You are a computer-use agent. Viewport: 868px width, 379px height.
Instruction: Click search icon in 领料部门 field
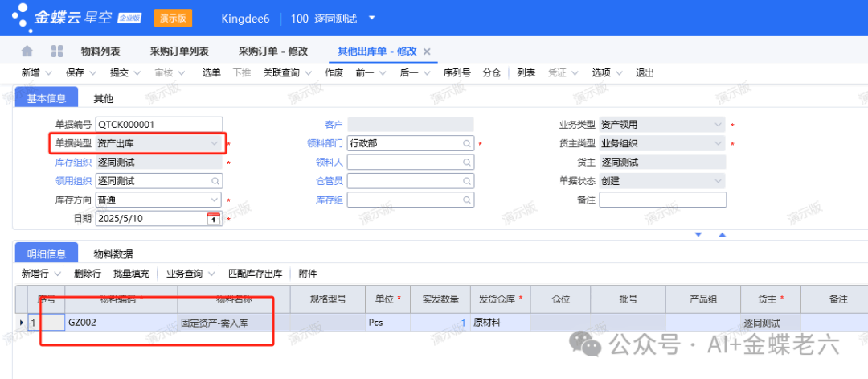[x=467, y=143]
